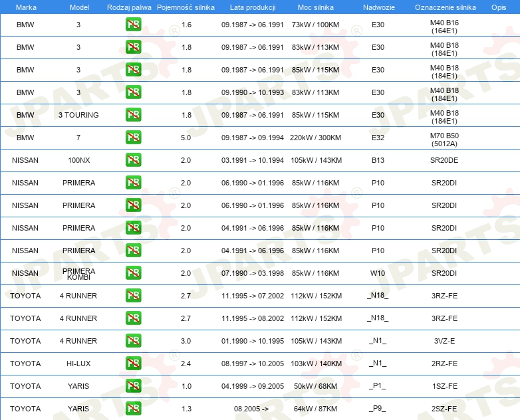Select the 100NX model cell

[79, 160]
